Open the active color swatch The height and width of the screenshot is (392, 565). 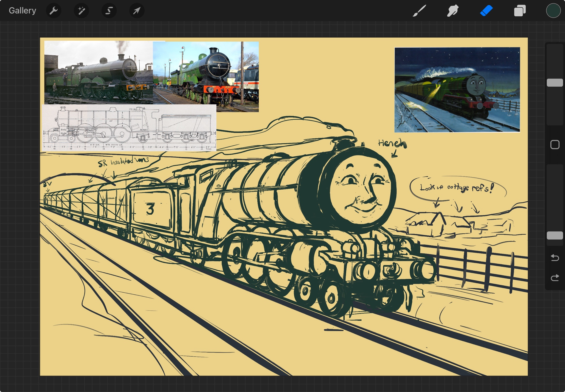553,11
